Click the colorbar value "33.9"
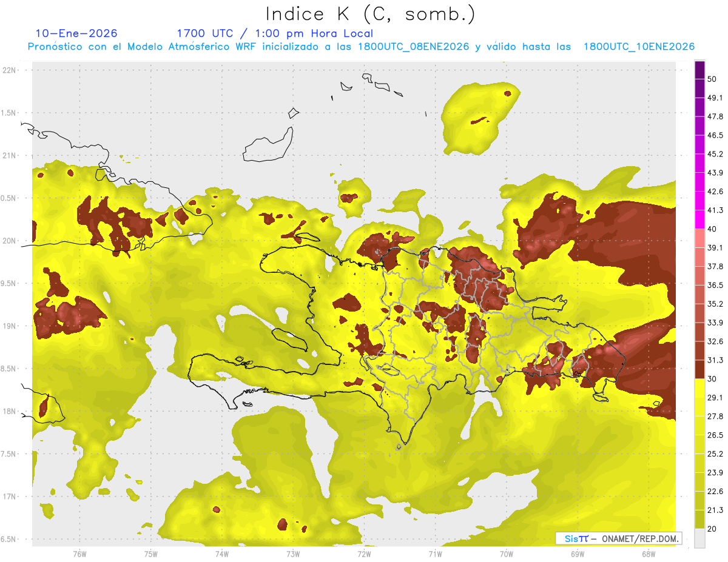The height and width of the screenshot is (562, 728). [x=715, y=323]
